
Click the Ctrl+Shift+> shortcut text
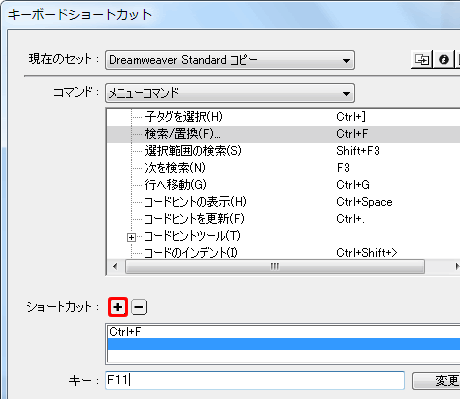[367, 253]
